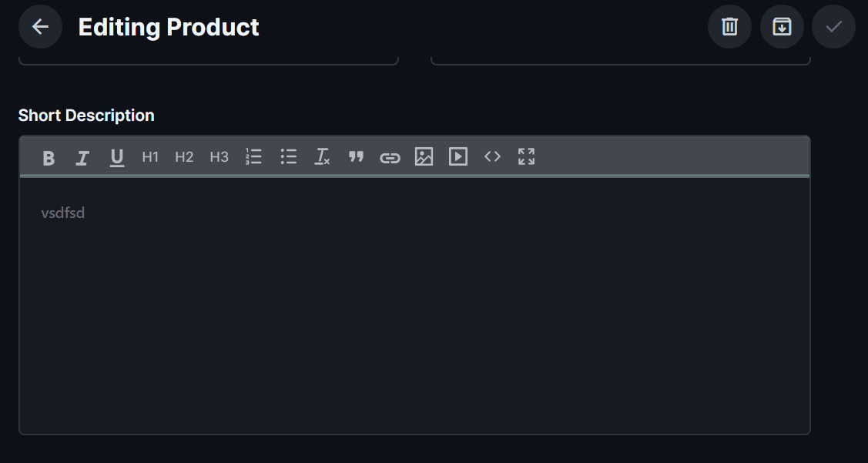Screen dimensions: 868x463
Task: Confirm changes with the checkmark button
Action: (833, 26)
